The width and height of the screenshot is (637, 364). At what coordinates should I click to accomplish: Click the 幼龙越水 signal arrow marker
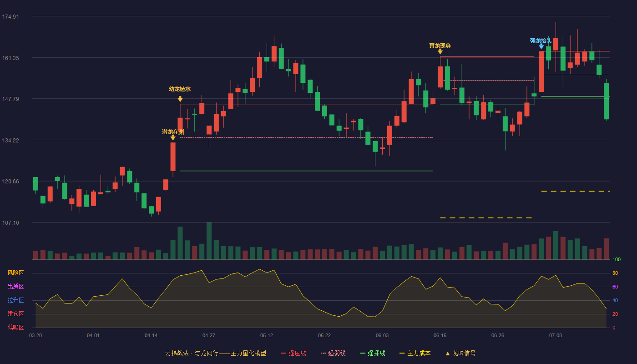180,99
